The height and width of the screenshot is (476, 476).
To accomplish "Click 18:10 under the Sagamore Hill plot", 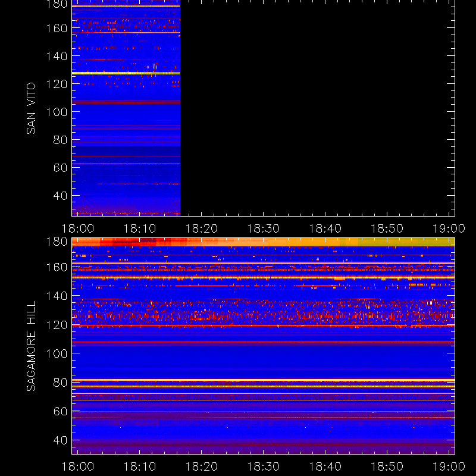I will pyautogui.click(x=140, y=466).
